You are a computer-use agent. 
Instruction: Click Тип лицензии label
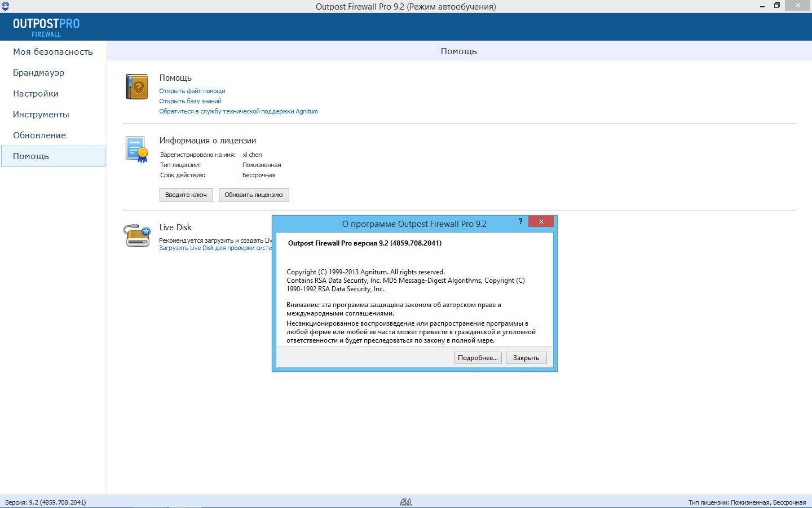pyautogui.click(x=180, y=165)
